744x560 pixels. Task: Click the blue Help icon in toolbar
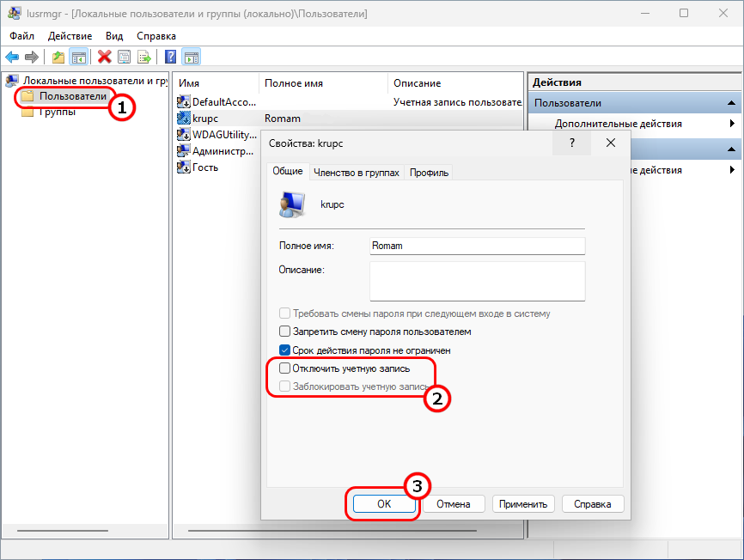pos(170,58)
